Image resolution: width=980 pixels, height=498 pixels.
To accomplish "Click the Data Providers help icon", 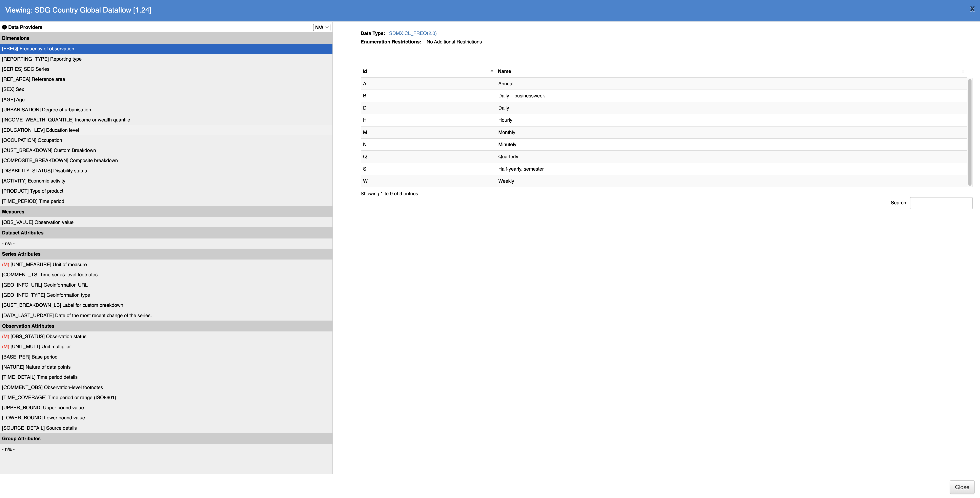I will click(5, 27).
